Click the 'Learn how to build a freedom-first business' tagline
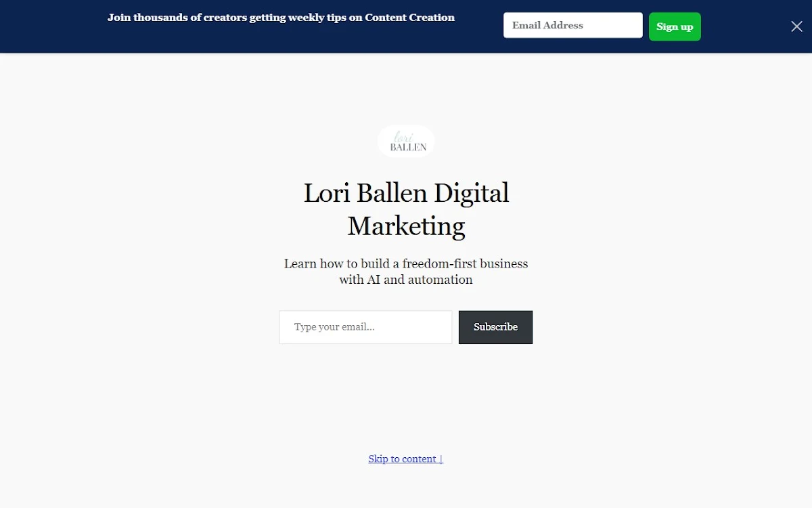812x508 pixels. point(406,272)
